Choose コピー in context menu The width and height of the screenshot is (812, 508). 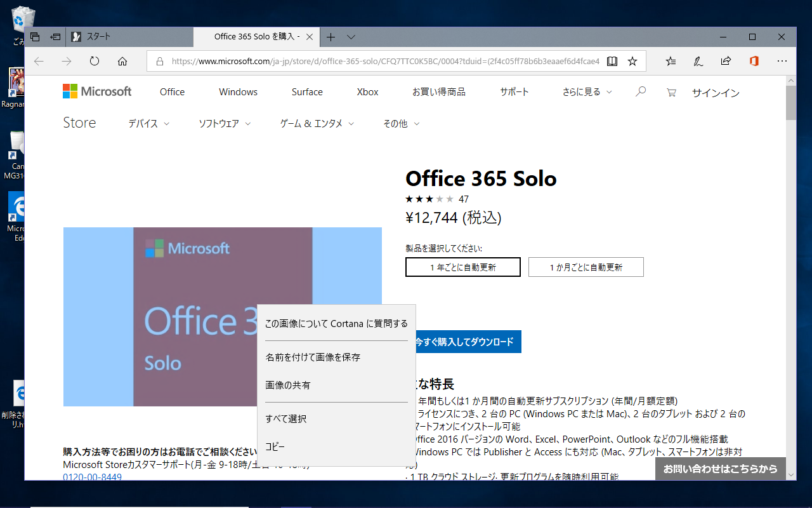click(x=336, y=447)
